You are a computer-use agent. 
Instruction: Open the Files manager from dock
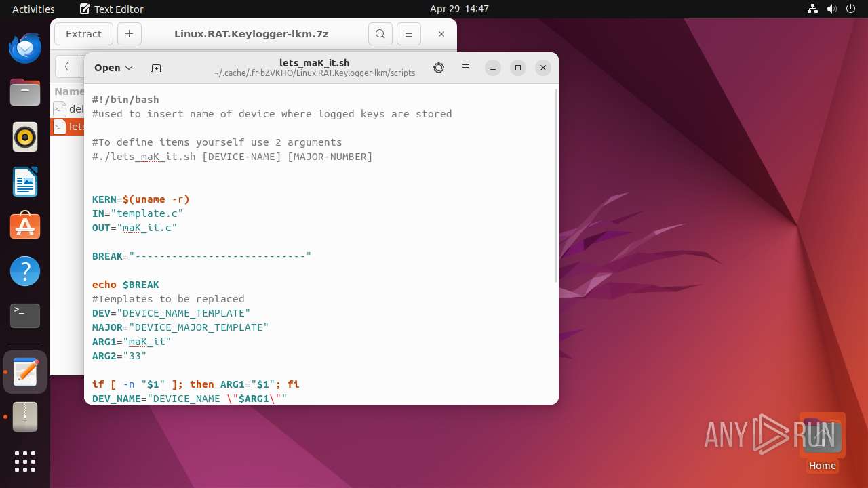click(x=25, y=93)
